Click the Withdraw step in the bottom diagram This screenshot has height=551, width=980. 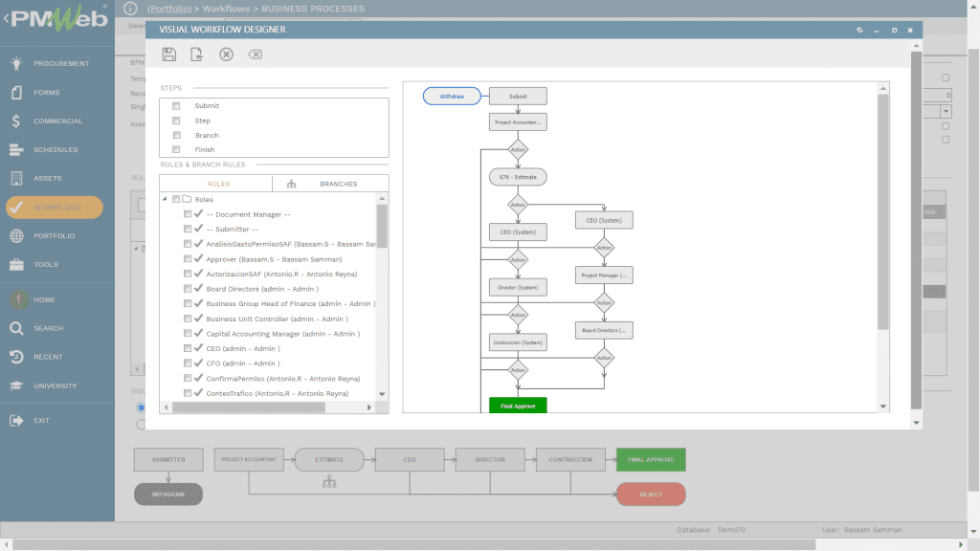pos(168,495)
